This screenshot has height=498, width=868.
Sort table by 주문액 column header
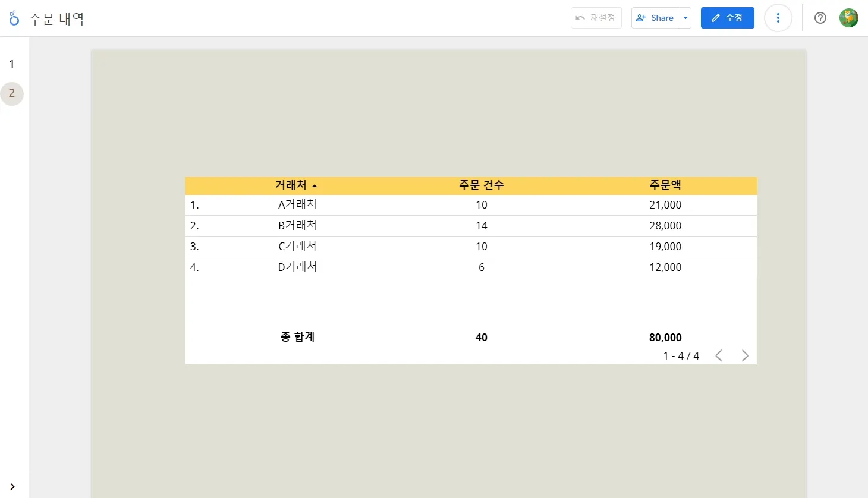pos(665,185)
